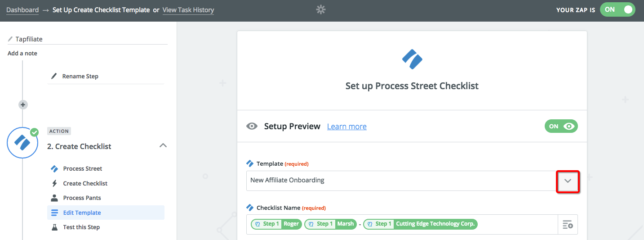Viewport: 644px width, 240px height.
Task: Open Process Street app substep
Action: (x=83, y=168)
